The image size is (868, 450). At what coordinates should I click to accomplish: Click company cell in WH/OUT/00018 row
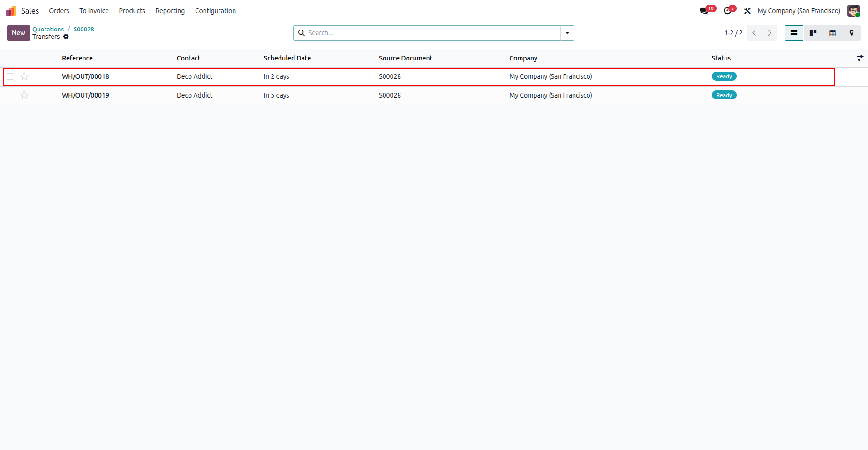tap(551, 76)
